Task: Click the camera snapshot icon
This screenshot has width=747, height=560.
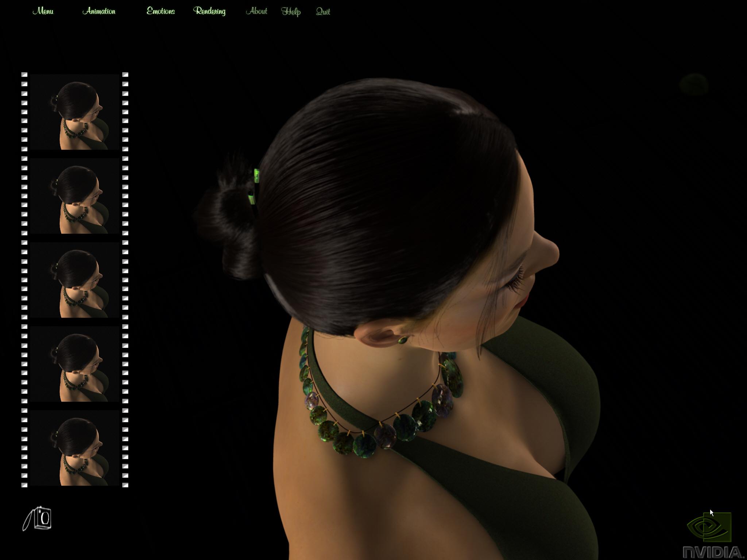Action: [x=37, y=518]
